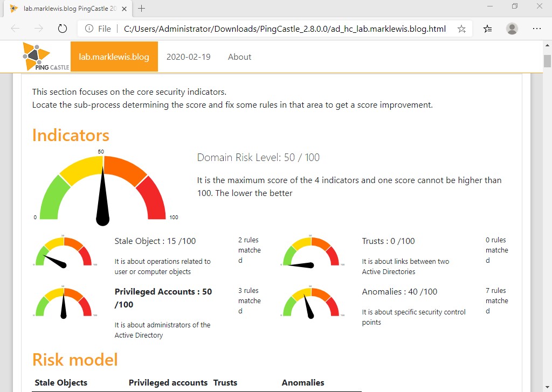This screenshot has width=552, height=392.
Task: Click the scrollbar down arrow
Action: 547,388
